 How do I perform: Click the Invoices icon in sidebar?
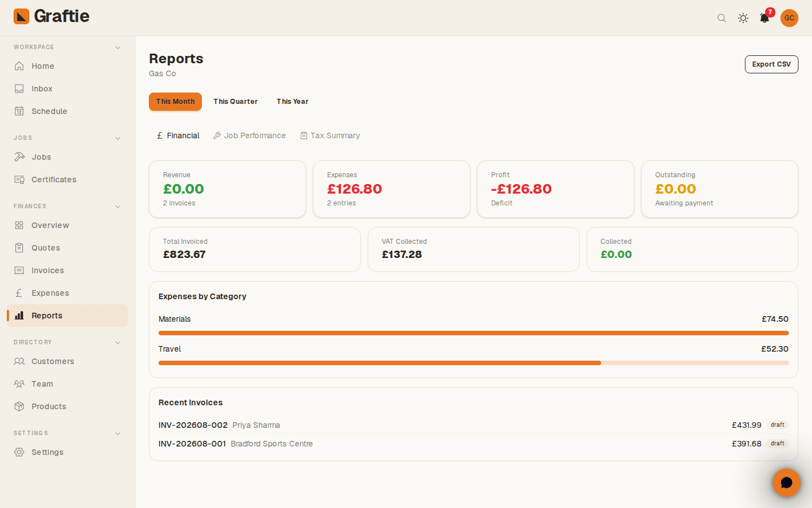click(x=19, y=270)
